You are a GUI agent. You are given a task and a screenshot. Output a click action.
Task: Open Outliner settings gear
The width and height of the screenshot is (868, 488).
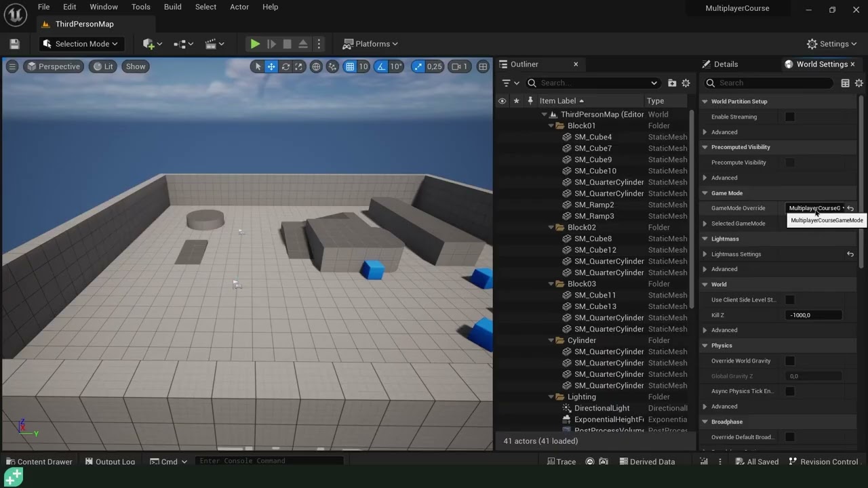pos(686,83)
